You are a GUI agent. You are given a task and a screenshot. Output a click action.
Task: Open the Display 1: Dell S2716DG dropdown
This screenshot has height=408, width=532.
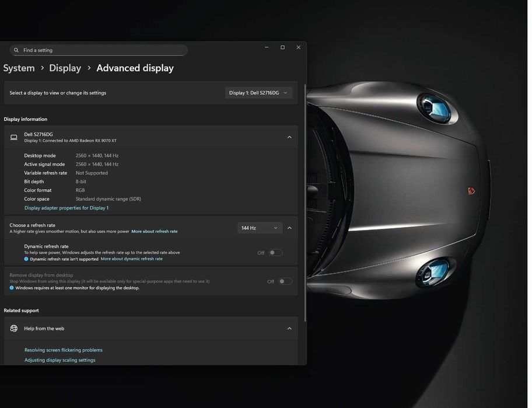258,93
